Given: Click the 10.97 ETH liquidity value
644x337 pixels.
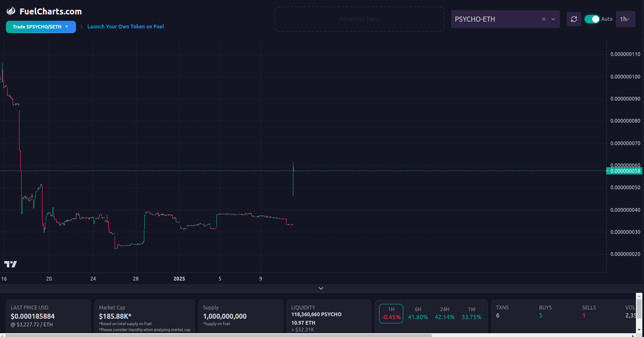Looking at the screenshot, I should point(303,323).
